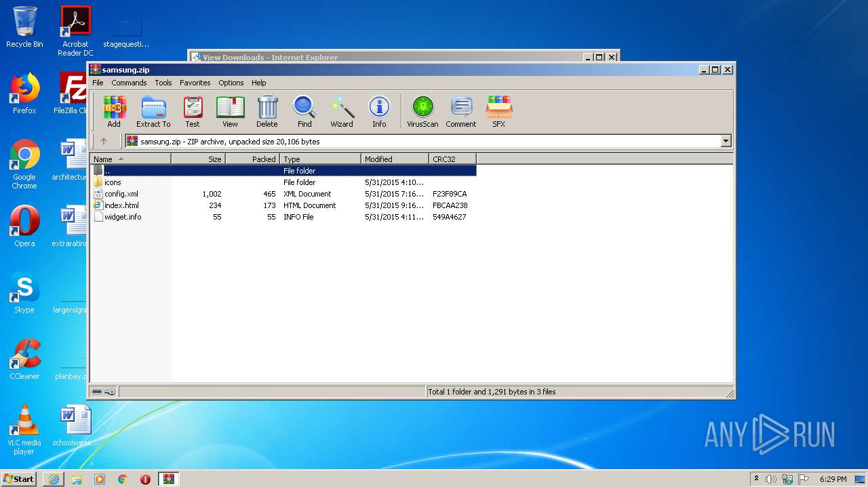This screenshot has width=868, height=488.
Task: Open Firefox desktop shortcut
Action: coord(24,94)
